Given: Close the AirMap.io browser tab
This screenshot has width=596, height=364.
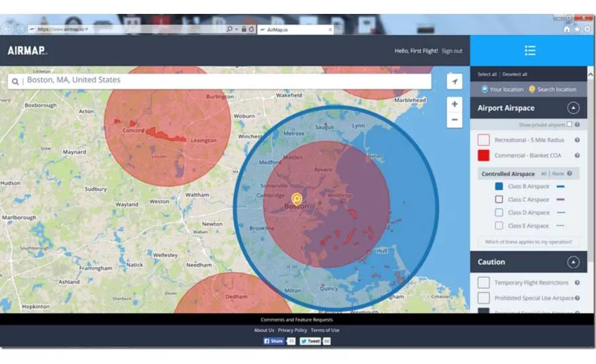Looking at the screenshot, I should [330, 30].
